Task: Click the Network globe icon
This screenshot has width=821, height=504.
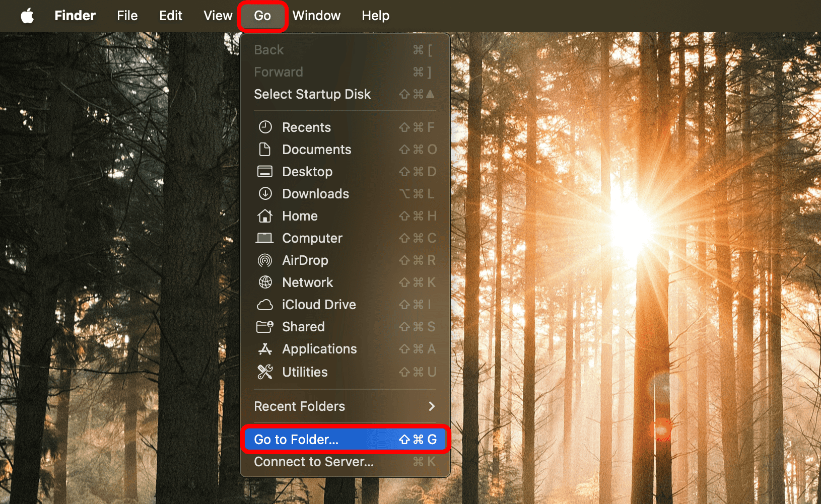Action: coord(265,282)
